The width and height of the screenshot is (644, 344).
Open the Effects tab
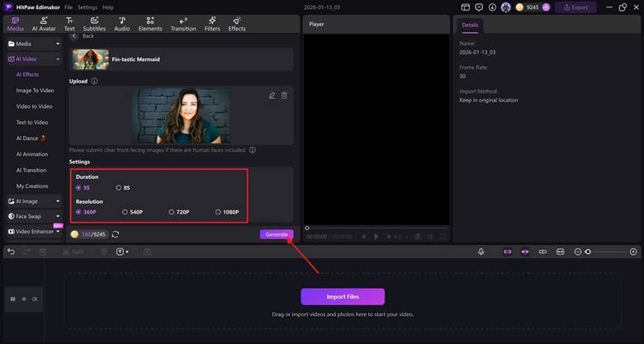237,24
